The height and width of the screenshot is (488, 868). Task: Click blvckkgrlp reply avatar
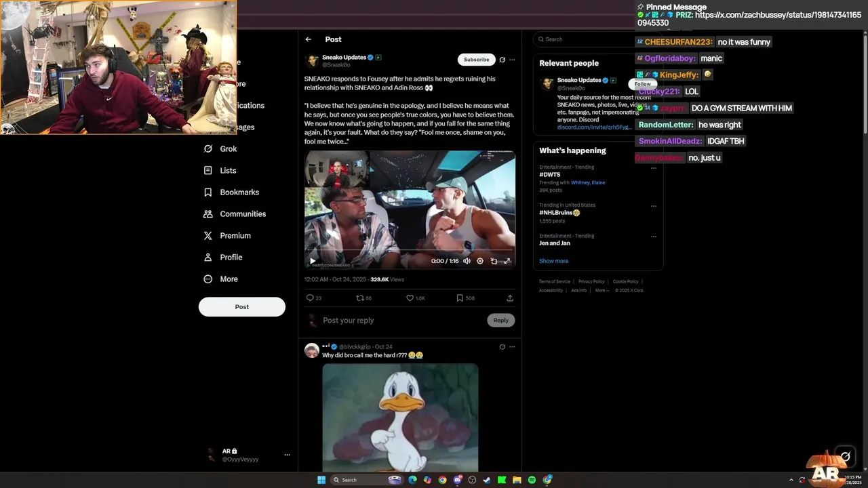312,350
